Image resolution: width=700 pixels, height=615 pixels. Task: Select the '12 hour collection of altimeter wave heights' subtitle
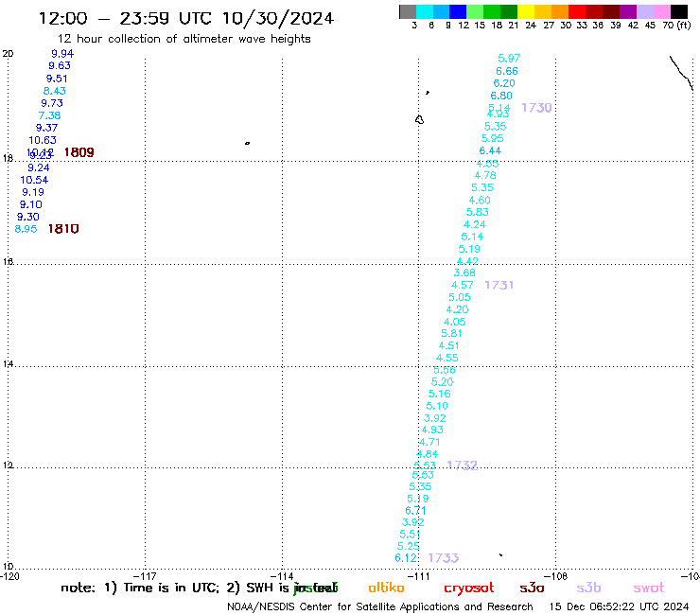184,39
